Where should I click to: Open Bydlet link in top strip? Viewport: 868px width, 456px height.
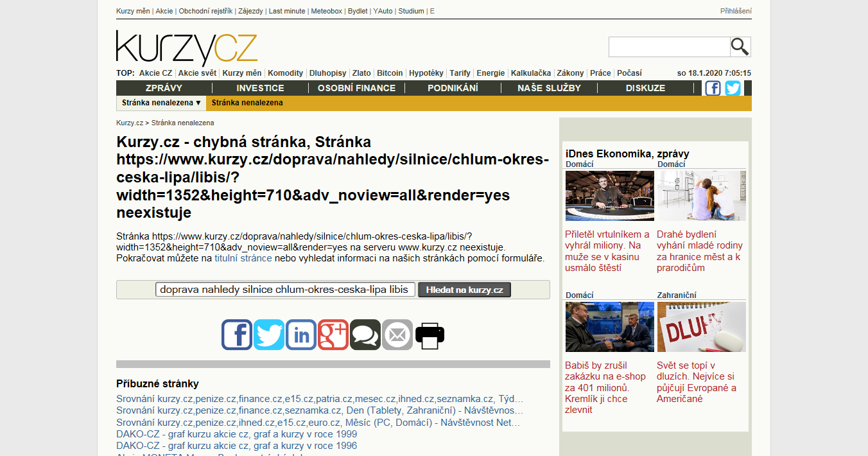click(358, 11)
